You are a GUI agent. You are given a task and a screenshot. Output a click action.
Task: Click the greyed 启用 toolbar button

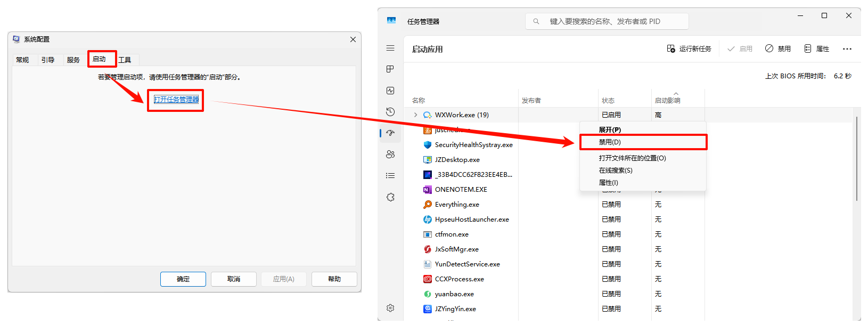[x=740, y=49]
